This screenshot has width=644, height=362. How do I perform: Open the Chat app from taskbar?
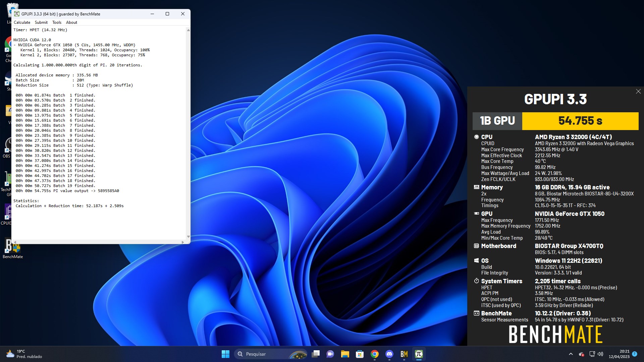click(330, 354)
